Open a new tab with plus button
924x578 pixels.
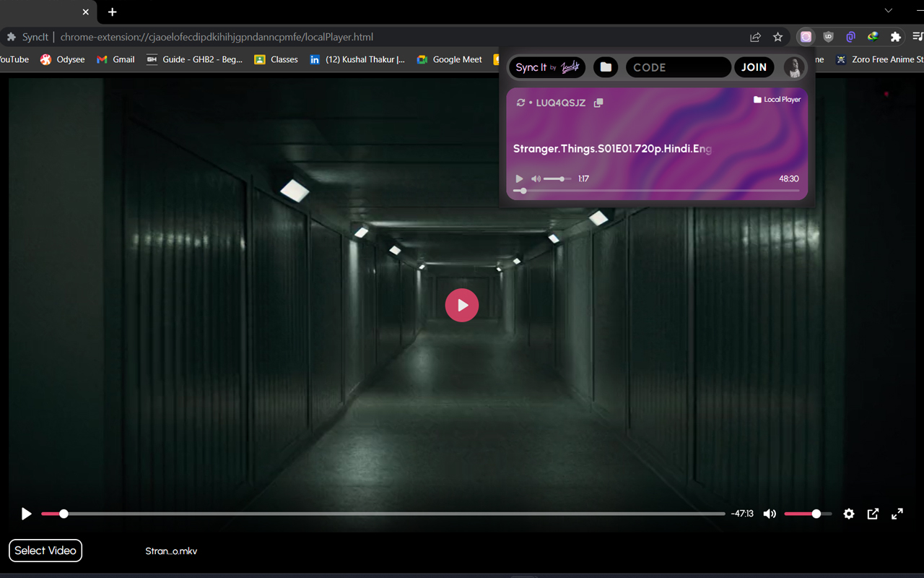click(112, 12)
